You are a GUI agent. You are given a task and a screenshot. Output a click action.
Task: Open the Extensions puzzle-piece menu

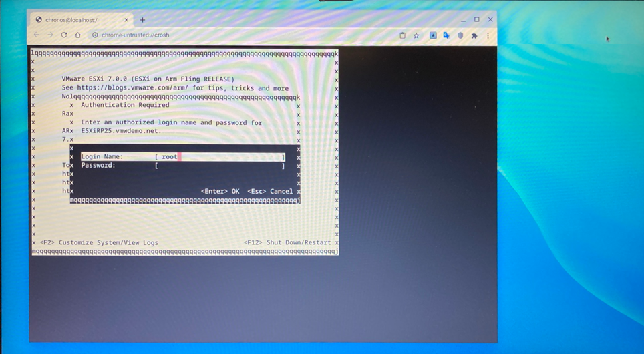coord(474,35)
